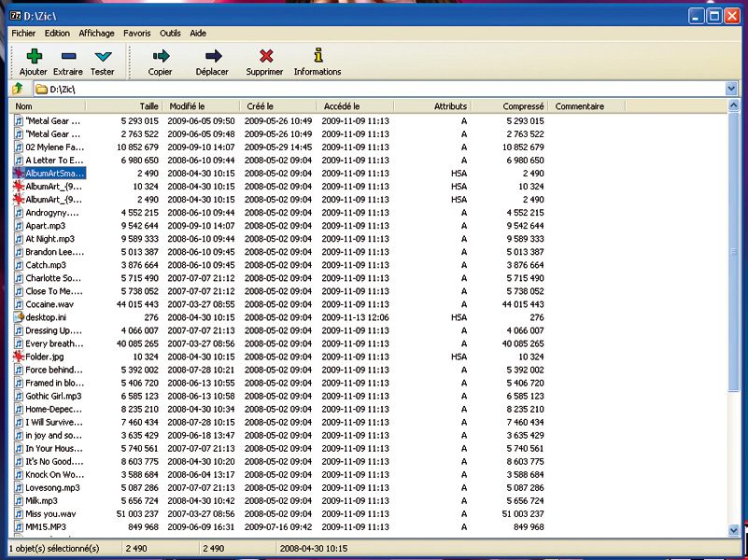This screenshot has width=748, height=560.
Task: Click the Tester checkmark icon
Action: [102, 57]
